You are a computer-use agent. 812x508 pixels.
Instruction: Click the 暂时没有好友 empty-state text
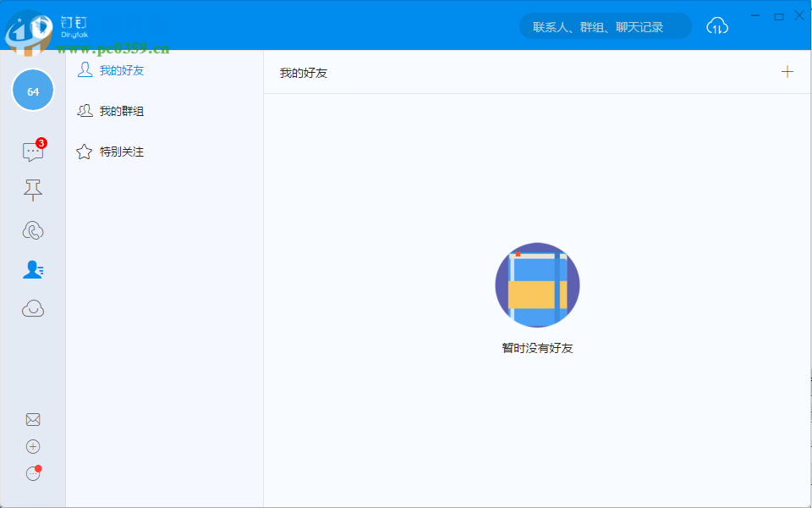click(x=538, y=348)
